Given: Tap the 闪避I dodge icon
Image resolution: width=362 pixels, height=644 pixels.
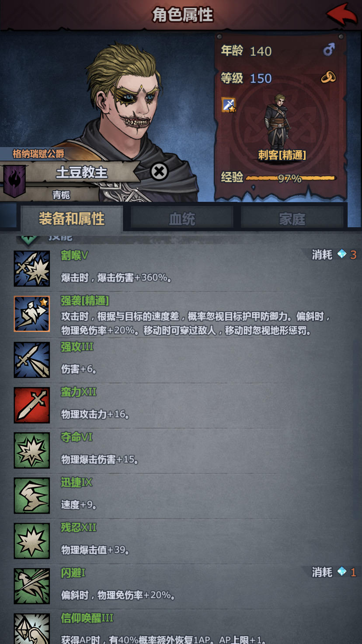Looking at the screenshot, I should pyautogui.click(x=31, y=586).
